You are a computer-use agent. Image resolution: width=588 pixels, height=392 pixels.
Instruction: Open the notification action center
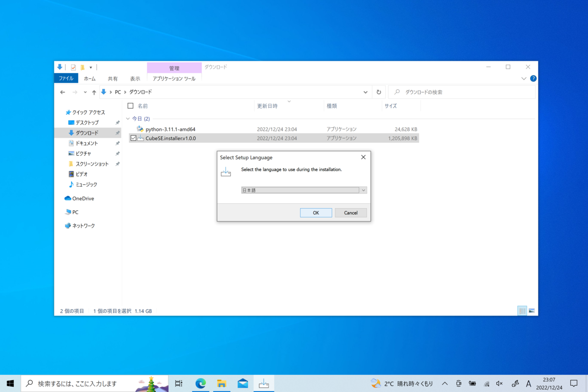pyautogui.click(x=574, y=383)
